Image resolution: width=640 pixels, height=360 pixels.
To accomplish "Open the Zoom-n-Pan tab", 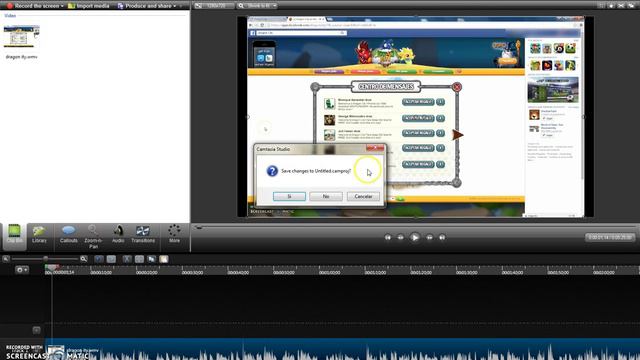I will (93, 236).
